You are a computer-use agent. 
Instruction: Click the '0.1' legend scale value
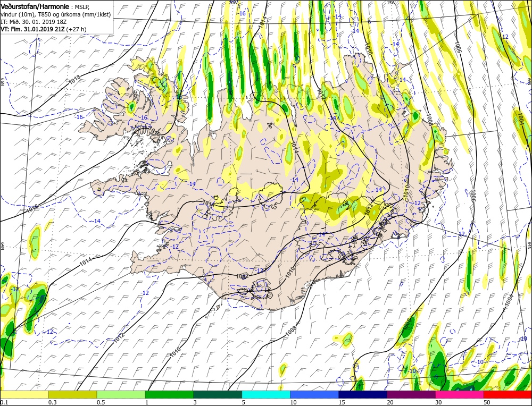(x=3, y=402)
